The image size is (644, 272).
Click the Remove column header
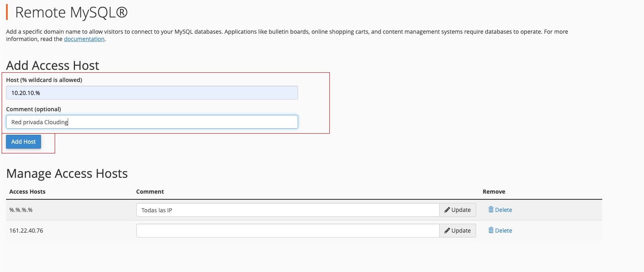tap(494, 192)
